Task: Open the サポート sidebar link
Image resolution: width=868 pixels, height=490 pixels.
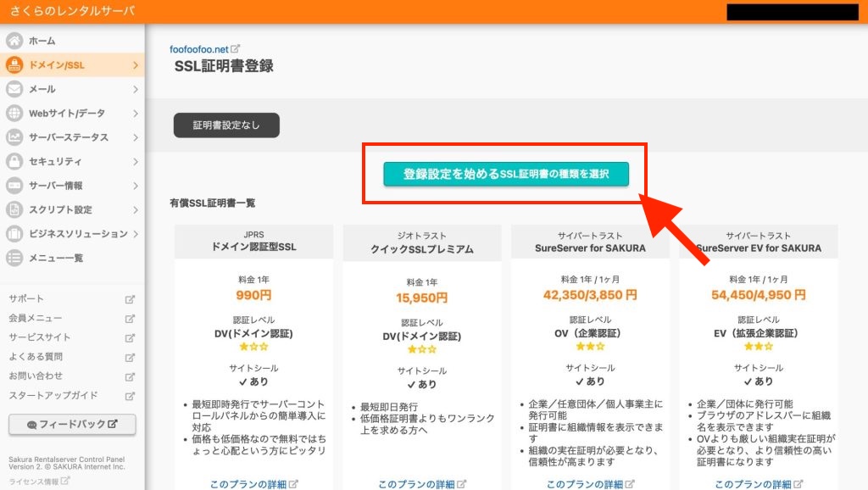Action: [x=26, y=298]
